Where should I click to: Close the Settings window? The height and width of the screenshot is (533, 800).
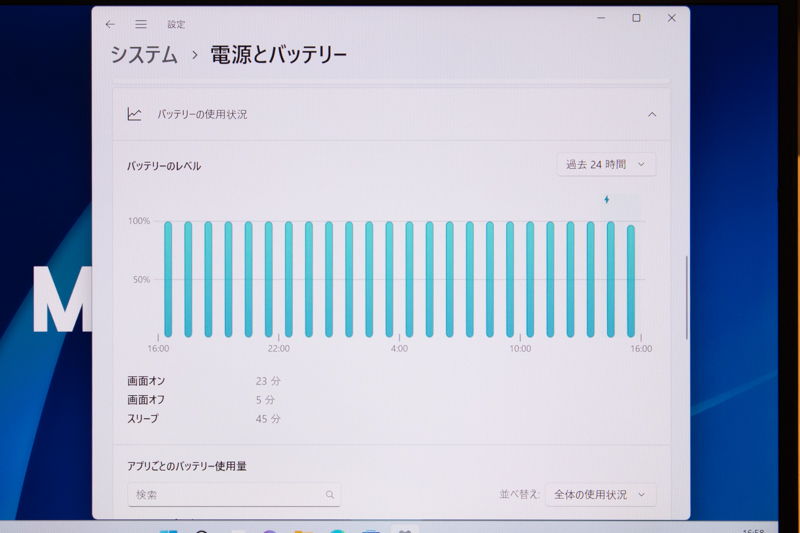(671, 18)
